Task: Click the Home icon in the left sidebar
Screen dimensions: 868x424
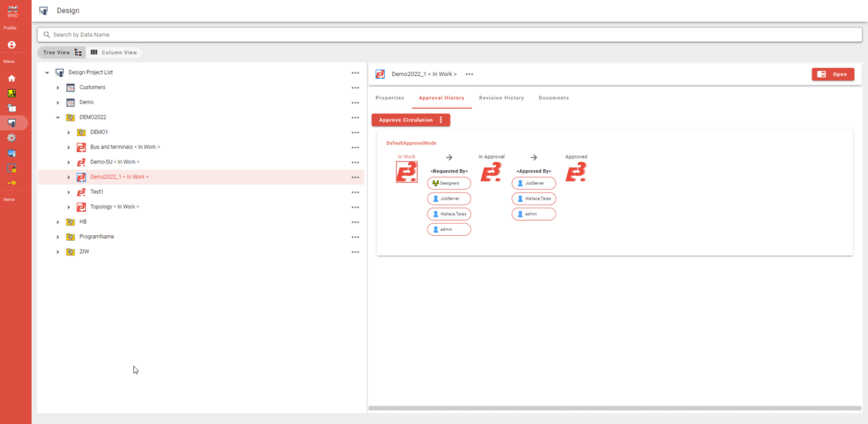Action: pos(13,78)
